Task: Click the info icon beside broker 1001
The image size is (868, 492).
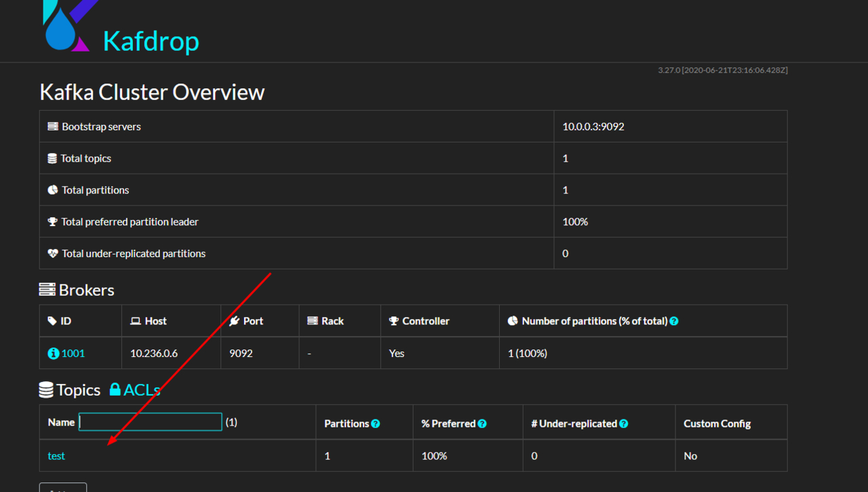Action: click(x=54, y=354)
